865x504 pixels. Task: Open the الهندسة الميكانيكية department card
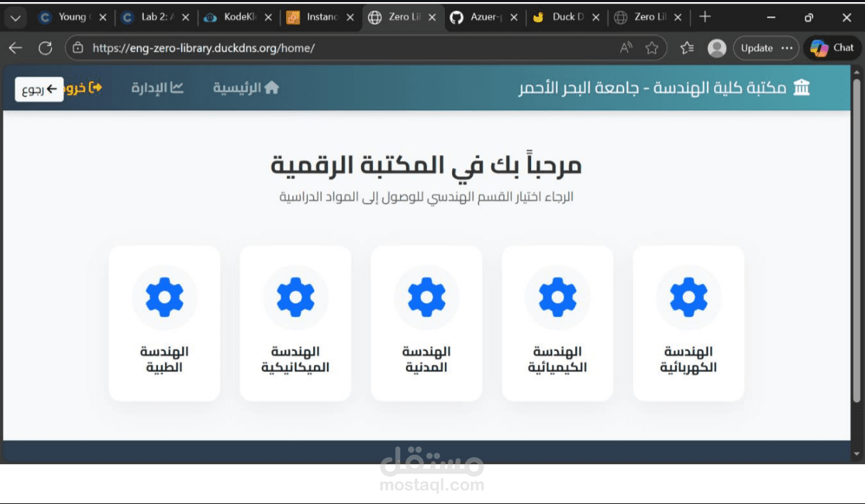(295, 323)
